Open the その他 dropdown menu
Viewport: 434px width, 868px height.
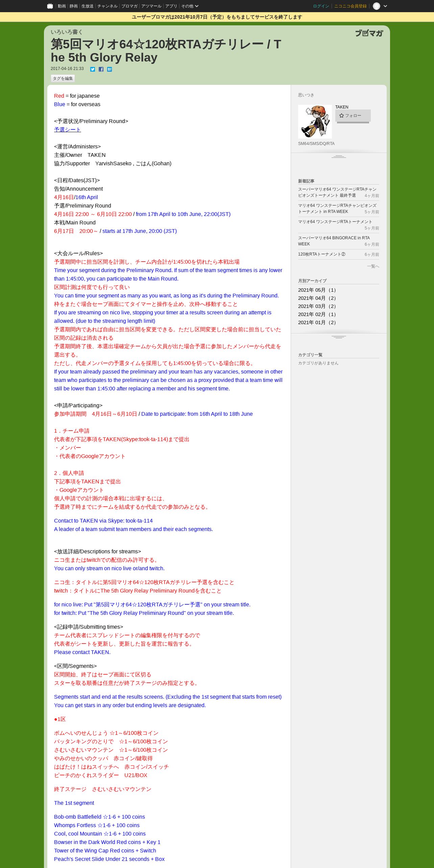coord(190,6)
